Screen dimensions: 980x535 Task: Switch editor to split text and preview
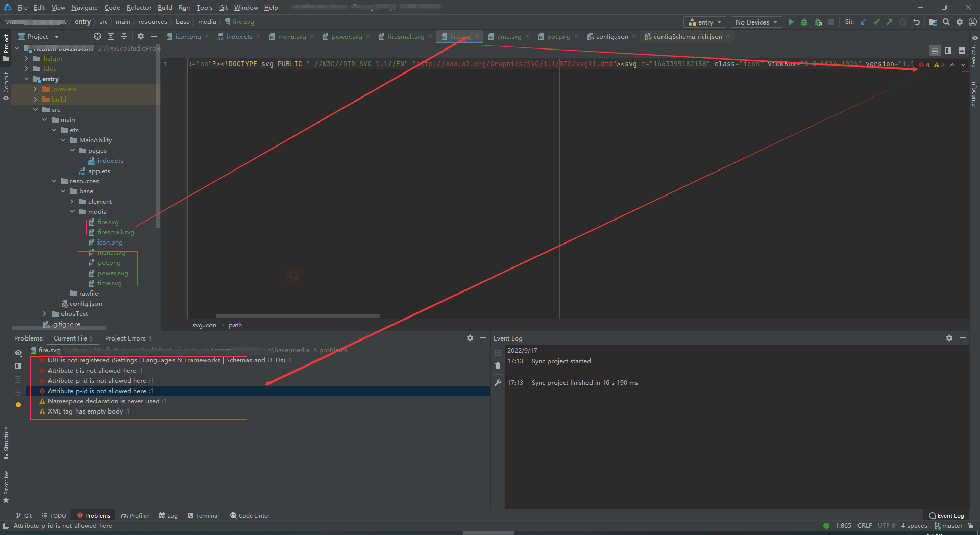948,51
